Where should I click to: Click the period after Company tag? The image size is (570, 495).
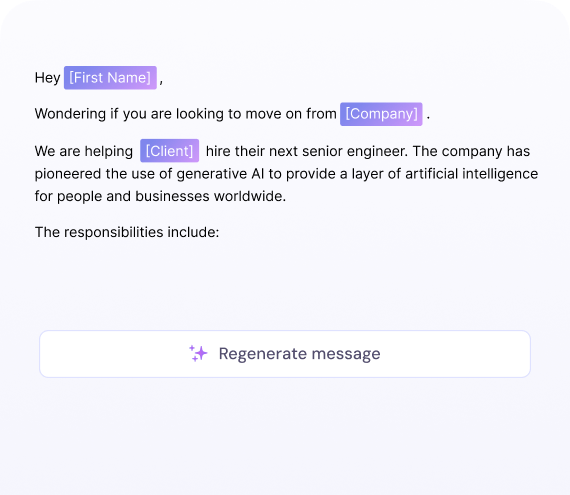[428, 117]
